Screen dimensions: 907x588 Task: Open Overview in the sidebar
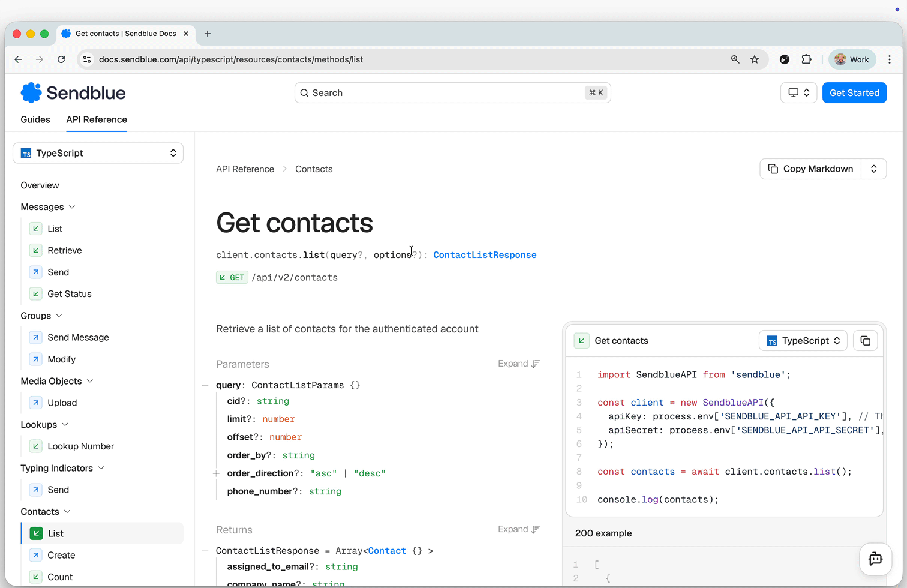click(40, 185)
